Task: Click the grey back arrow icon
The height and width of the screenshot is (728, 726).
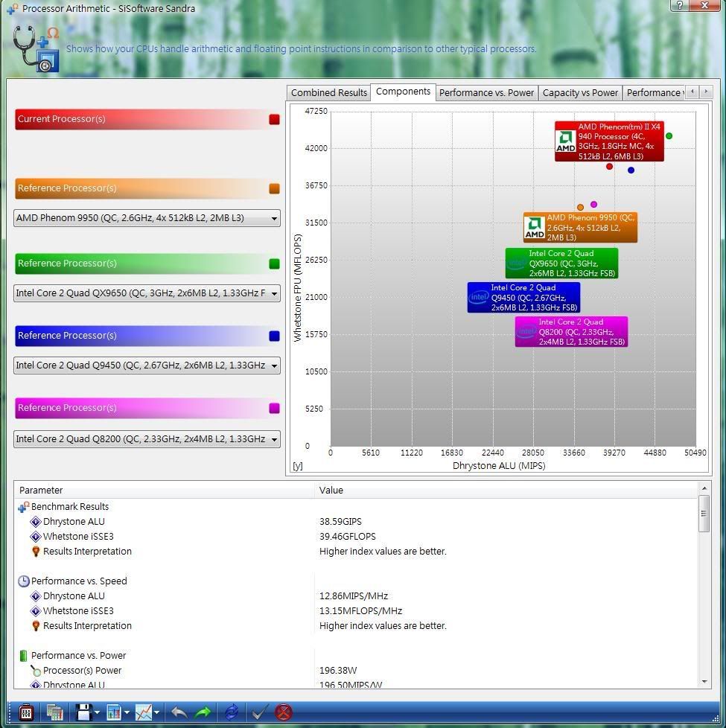Action: [179, 712]
